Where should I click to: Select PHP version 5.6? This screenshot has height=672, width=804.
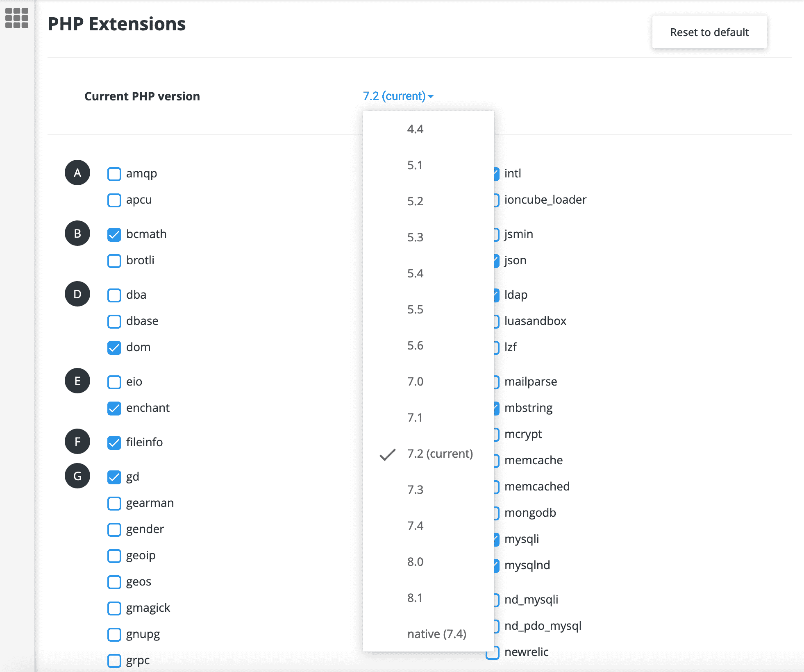pos(428,345)
